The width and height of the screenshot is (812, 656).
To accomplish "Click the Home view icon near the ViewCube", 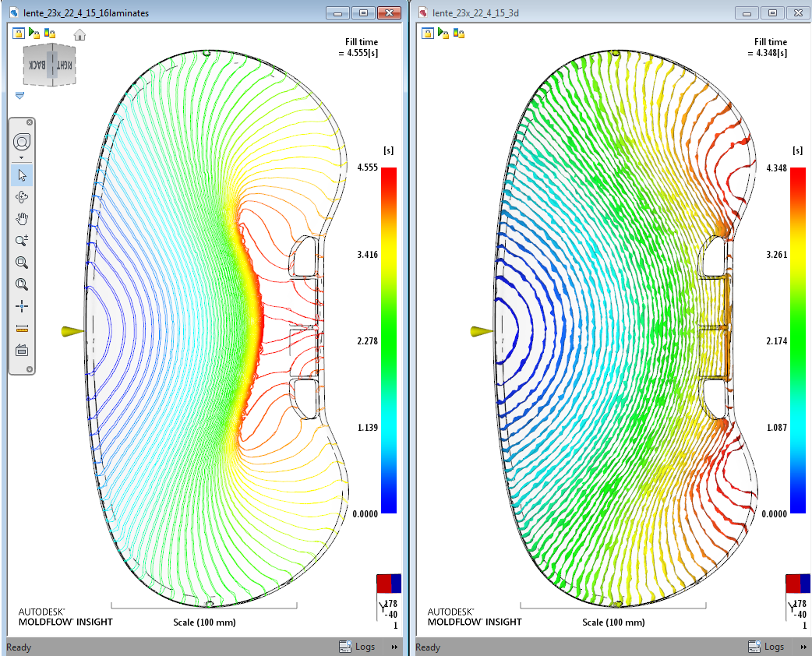I will pos(79,34).
